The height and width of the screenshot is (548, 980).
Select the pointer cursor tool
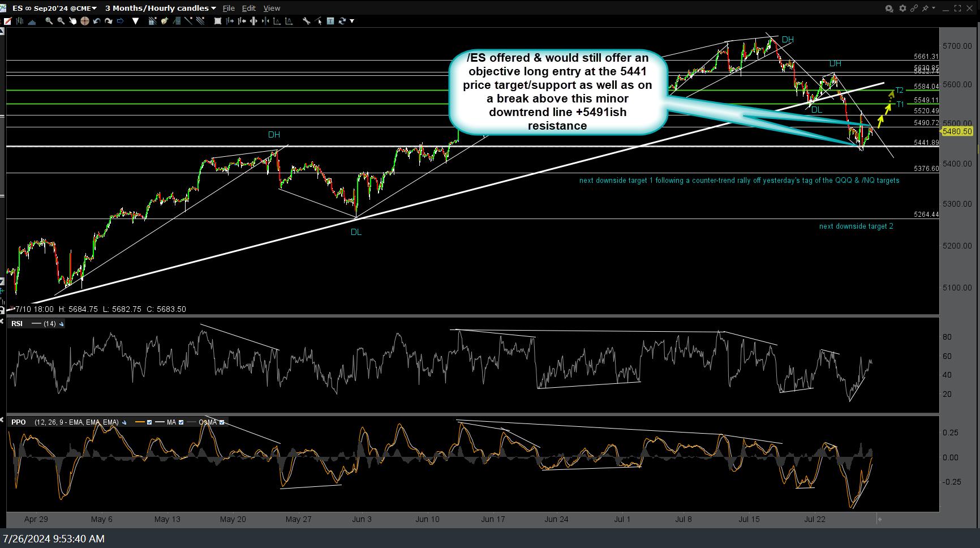point(319,21)
